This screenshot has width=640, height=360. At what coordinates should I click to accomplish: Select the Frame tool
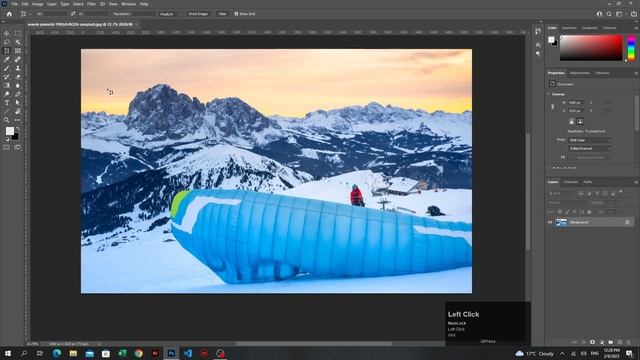click(x=18, y=51)
